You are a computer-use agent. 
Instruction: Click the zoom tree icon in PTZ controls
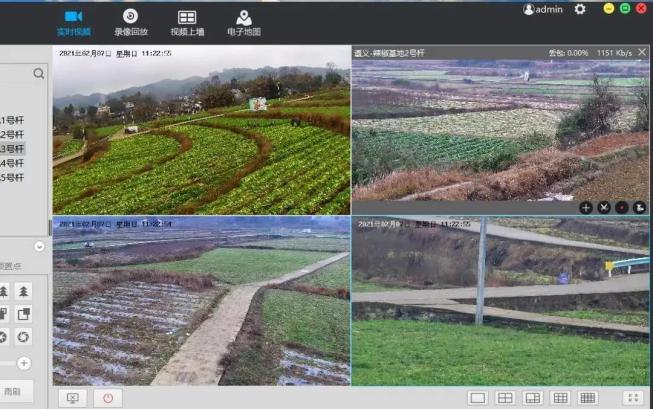pos(23,291)
